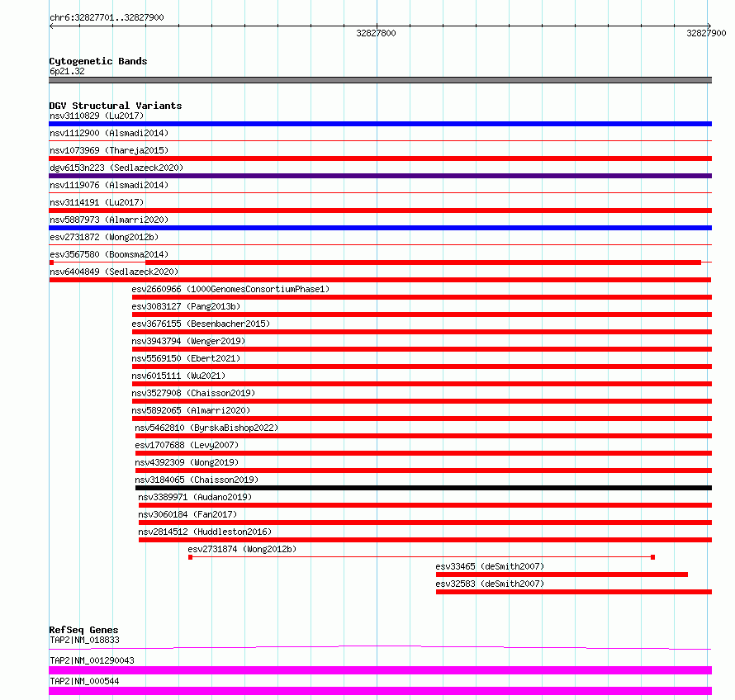The image size is (735, 700).
Task: Click nsv3389971 (Audano2019) label
Action: 195,497
